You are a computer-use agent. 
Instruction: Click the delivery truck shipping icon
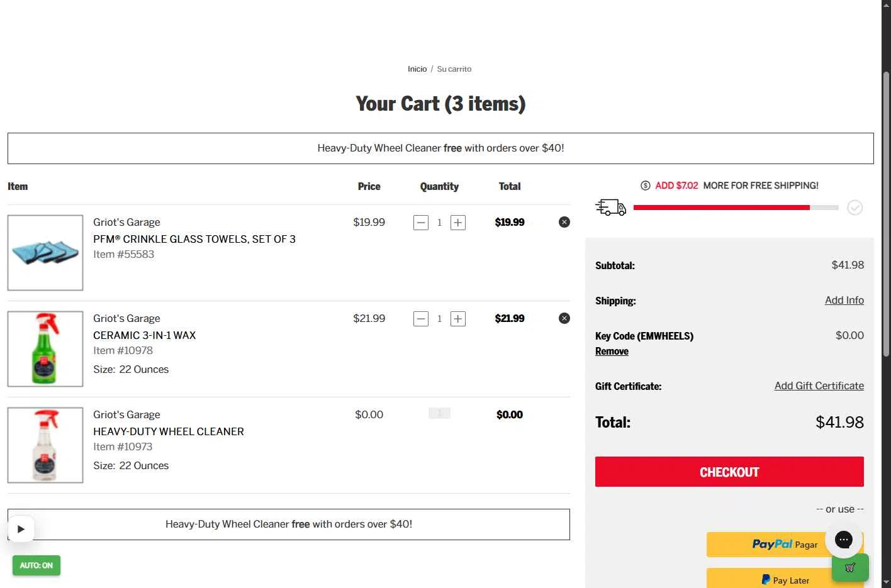610,207
